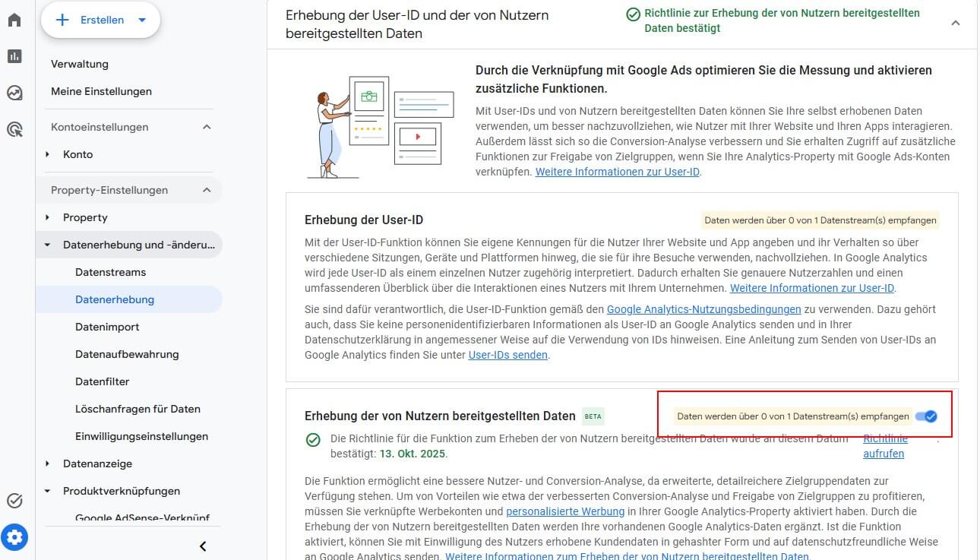Click the setup assistant checkmark icon

pyautogui.click(x=14, y=501)
